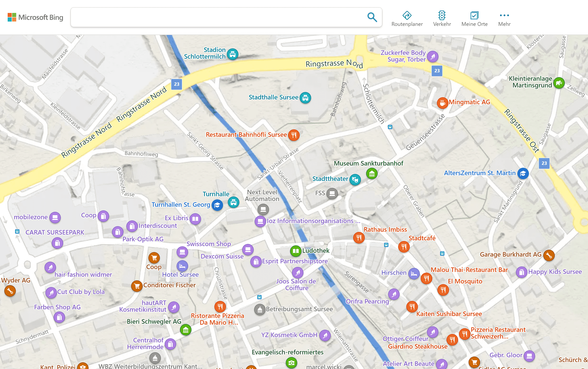Select the Betreibungsamt Sursee building icon
Screen dimensions: 588x369
260,310
